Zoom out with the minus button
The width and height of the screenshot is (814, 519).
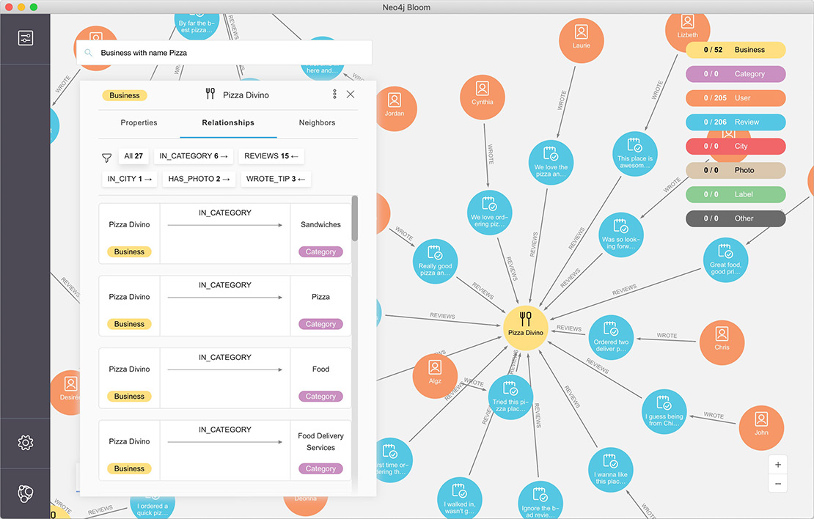pos(778,484)
